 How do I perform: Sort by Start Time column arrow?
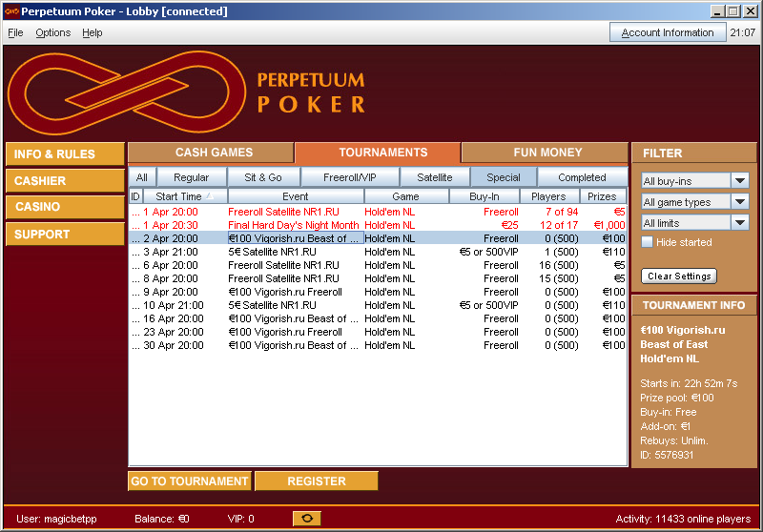(x=209, y=195)
